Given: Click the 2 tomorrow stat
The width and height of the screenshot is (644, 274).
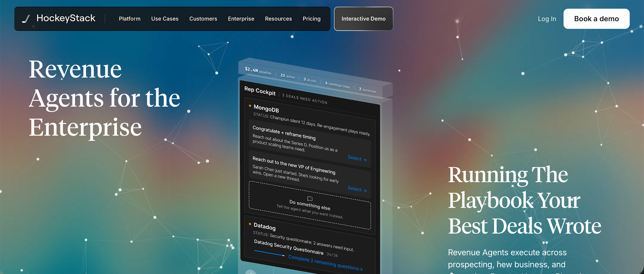Looking at the screenshot, I should [x=367, y=90].
